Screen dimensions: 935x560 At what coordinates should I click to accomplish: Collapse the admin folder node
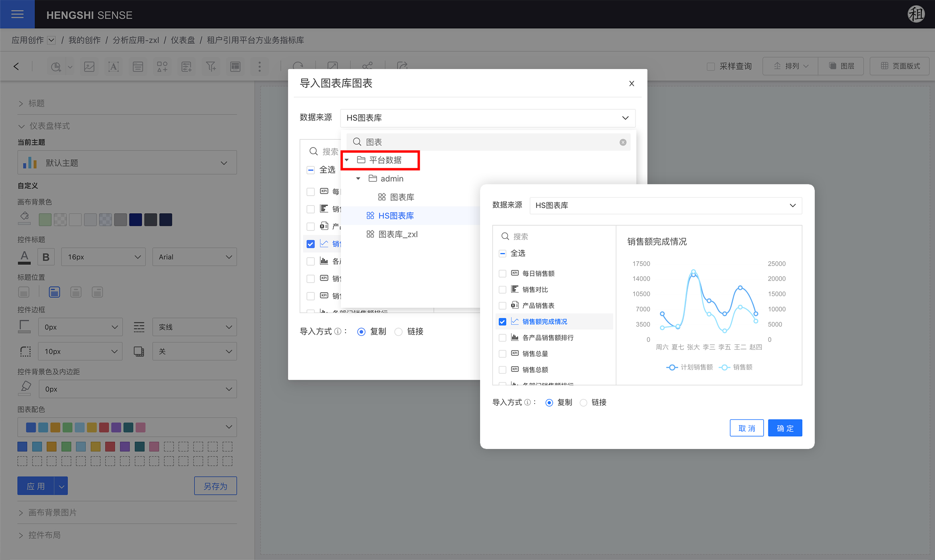pos(358,179)
